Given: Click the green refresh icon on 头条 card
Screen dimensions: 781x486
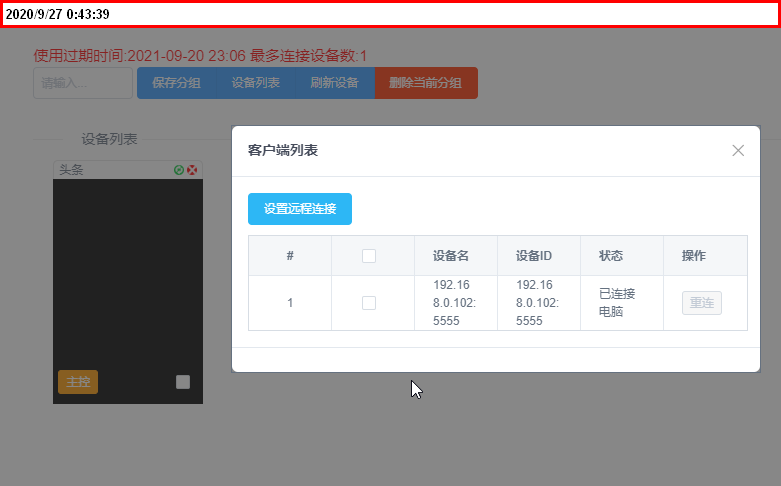Looking at the screenshot, I should pos(179,170).
